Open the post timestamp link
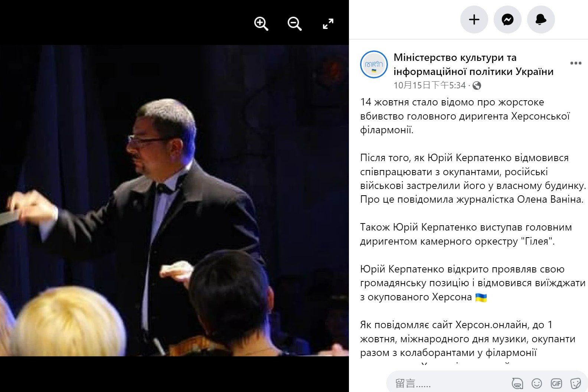 pos(429,85)
